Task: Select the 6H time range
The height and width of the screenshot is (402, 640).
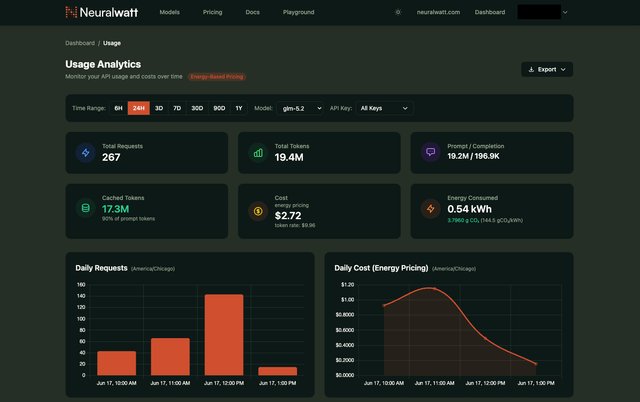Action: click(x=118, y=108)
